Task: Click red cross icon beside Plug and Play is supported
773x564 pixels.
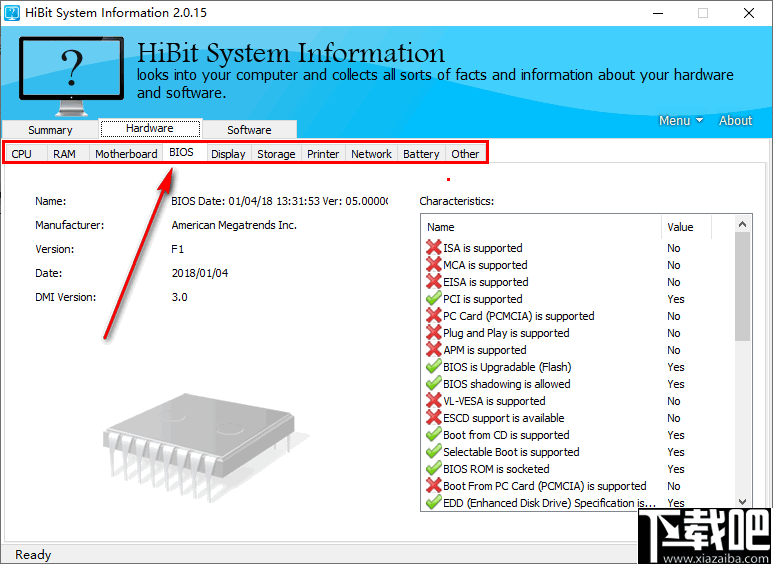Action: pos(433,333)
